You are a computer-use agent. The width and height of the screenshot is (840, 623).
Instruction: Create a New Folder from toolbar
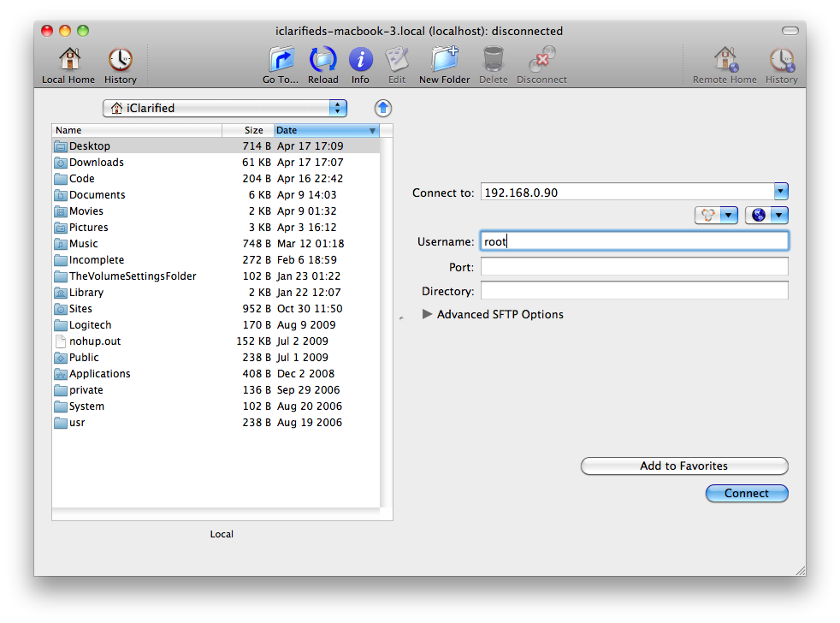click(x=444, y=61)
